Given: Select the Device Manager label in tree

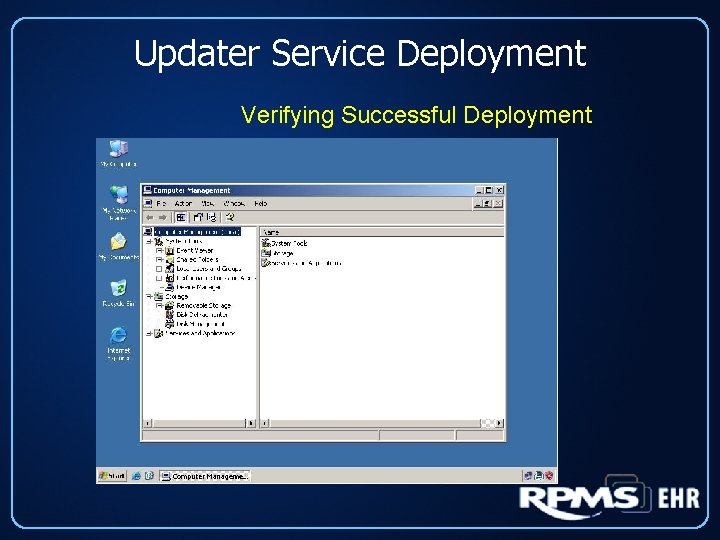Looking at the screenshot, I should point(198,287).
